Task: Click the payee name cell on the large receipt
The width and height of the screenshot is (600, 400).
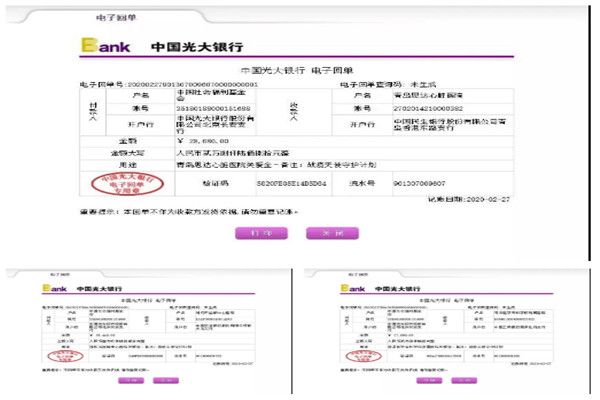Action: pyautogui.click(x=428, y=95)
